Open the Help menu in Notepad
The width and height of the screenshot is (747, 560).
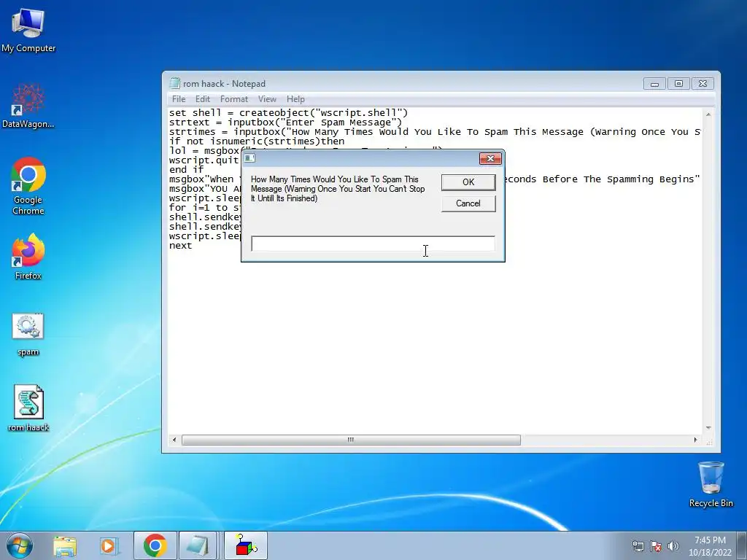coord(295,99)
